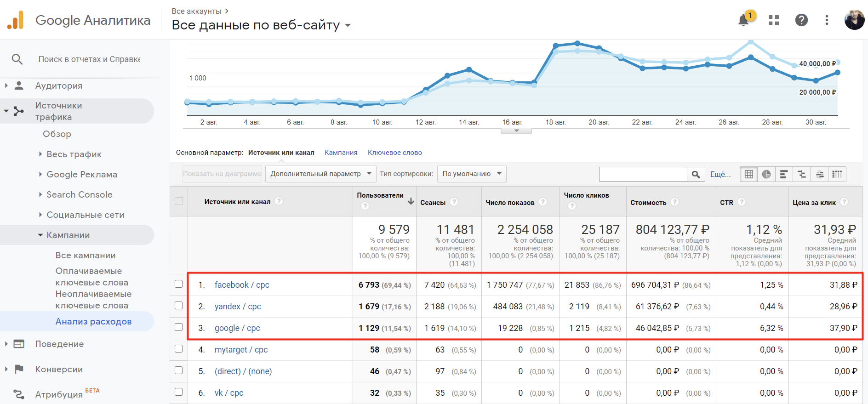The image size is (868, 404).
Task: Check the vk / cpc row checkbox
Action: pos(179,392)
